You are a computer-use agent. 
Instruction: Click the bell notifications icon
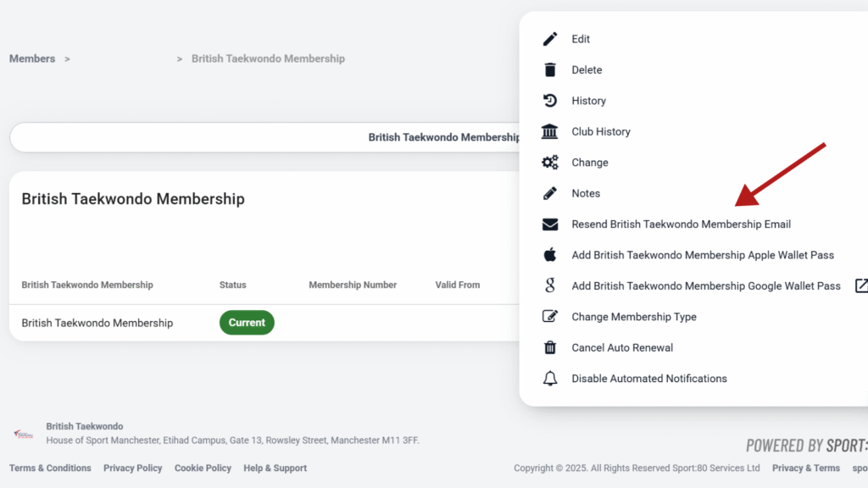[550, 379]
